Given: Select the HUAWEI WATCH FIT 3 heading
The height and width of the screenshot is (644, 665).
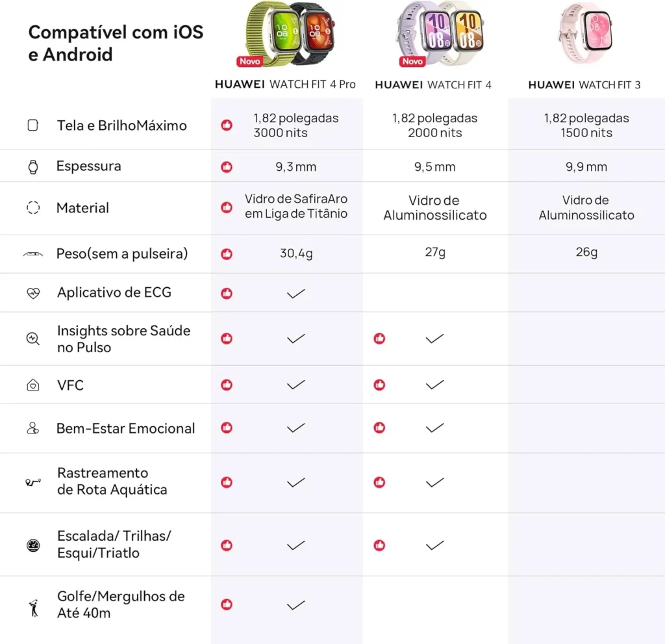Looking at the screenshot, I should click(x=584, y=84).
